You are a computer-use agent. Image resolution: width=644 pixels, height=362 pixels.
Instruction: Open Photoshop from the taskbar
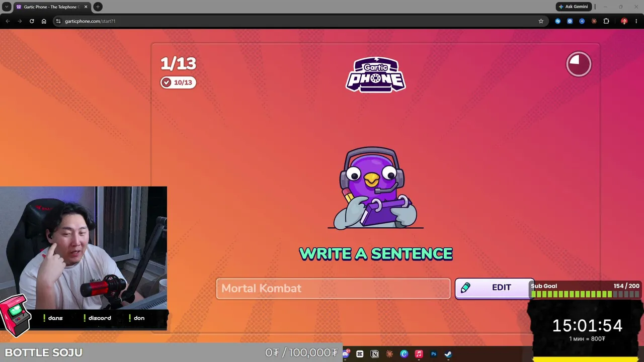[433, 354]
